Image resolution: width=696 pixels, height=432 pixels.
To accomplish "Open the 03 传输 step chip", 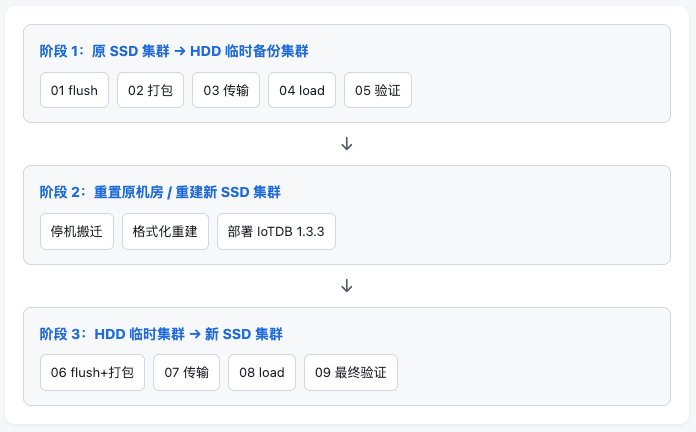I will click(x=226, y=90).
